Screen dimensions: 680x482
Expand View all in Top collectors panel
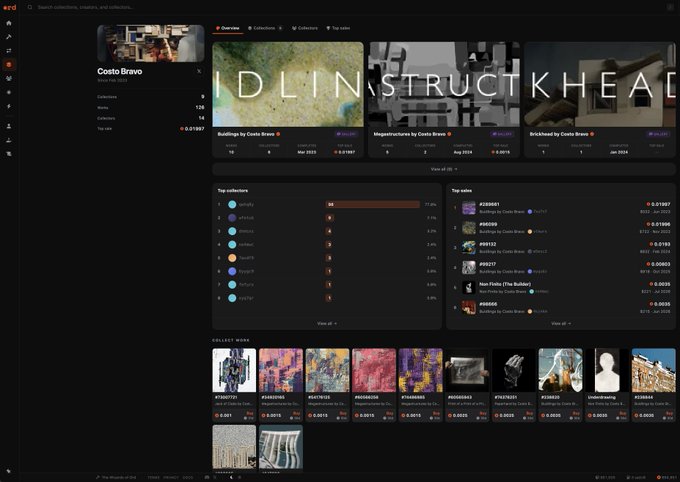[327, 324]
